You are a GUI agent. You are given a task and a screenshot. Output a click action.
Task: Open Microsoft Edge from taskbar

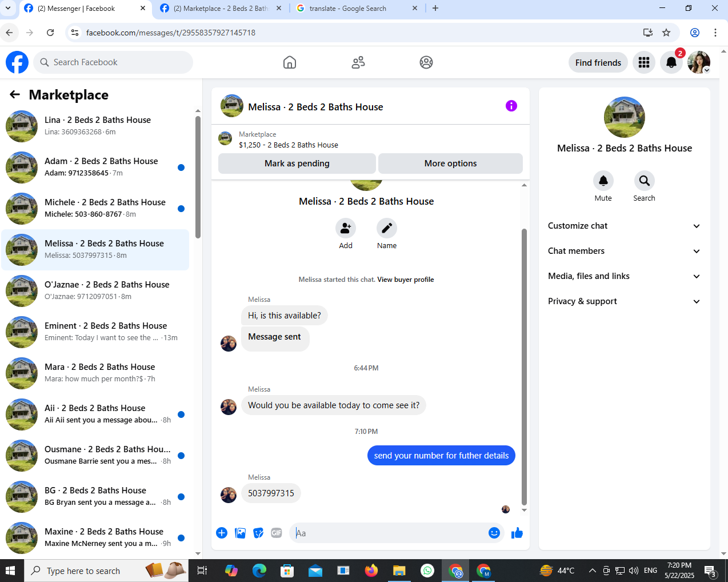click(259, 571)
